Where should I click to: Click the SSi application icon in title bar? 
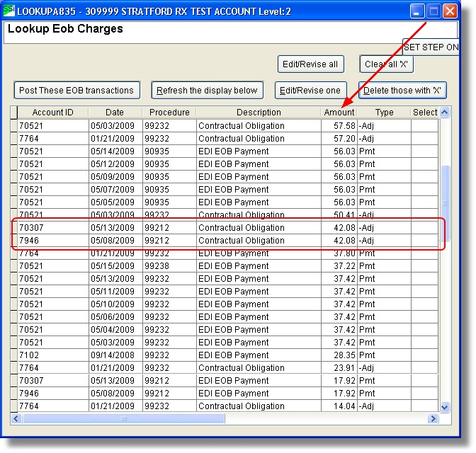click(x=8, y=11)
